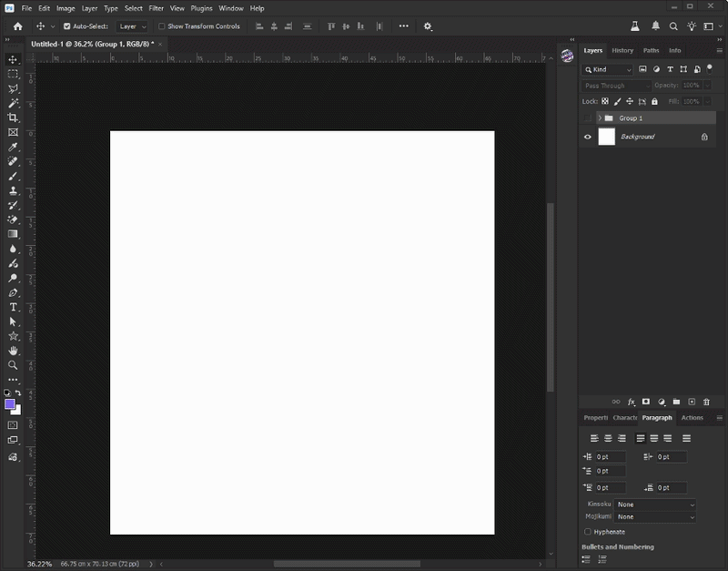The height and width of the screenshot is (571, 728).
Task: Click Create new group folder icon
Action: [676, 402]
